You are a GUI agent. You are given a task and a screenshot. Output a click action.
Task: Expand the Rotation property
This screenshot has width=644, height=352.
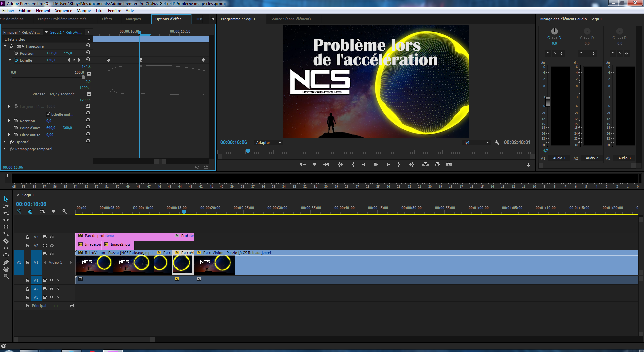pyautogui.click(x=9, y=121)
